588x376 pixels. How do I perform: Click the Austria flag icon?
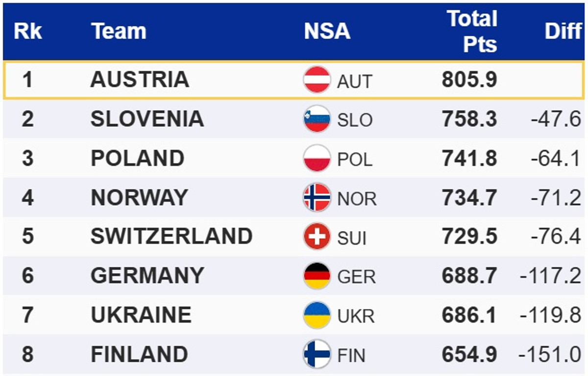point(317,80)
